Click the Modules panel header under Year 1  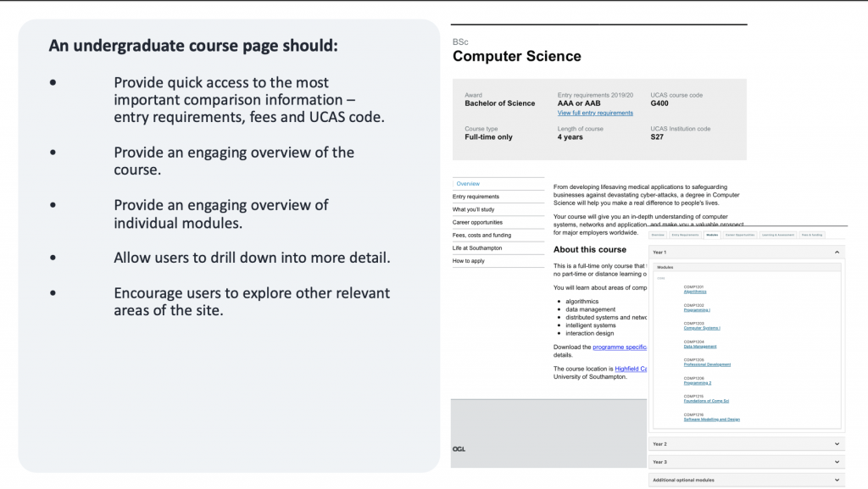(747, 267)
